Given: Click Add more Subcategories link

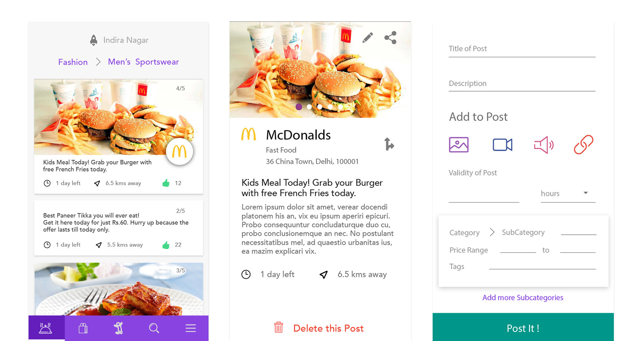Looking at the screenshot, I should coord(523,297).
